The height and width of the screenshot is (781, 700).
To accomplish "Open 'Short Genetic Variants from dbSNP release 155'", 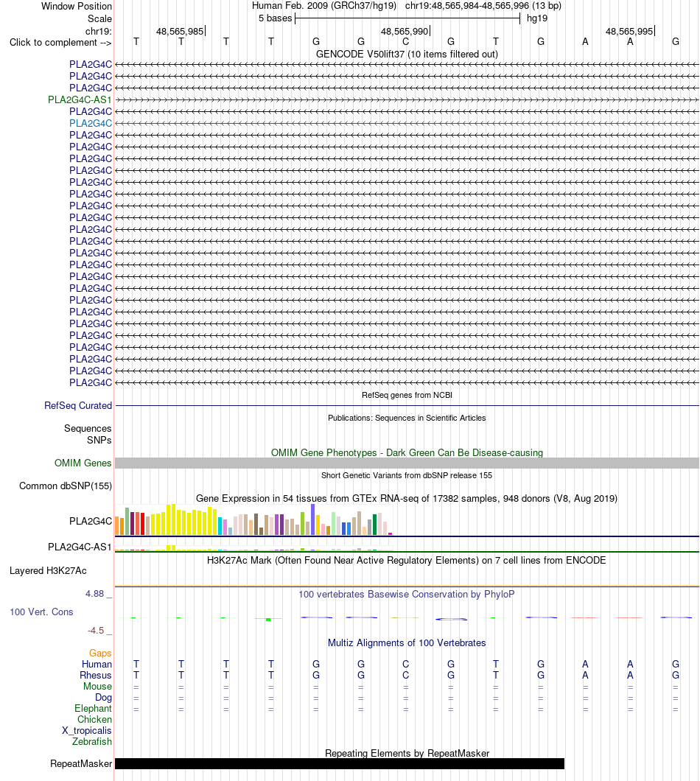I will tap(407, 475).
